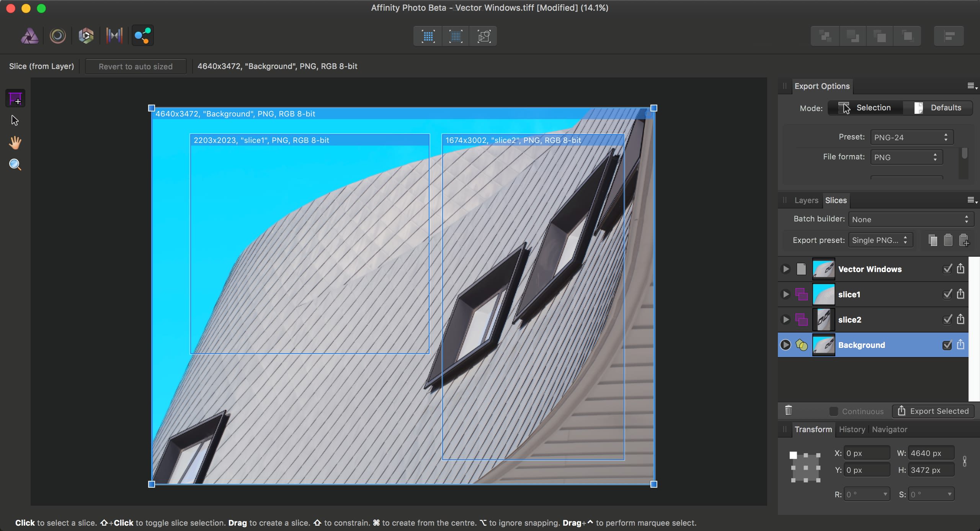The height and width of the screenshot is (531, 980).
Task: Select the Slice Selection arrow tool
Action: 15,121
